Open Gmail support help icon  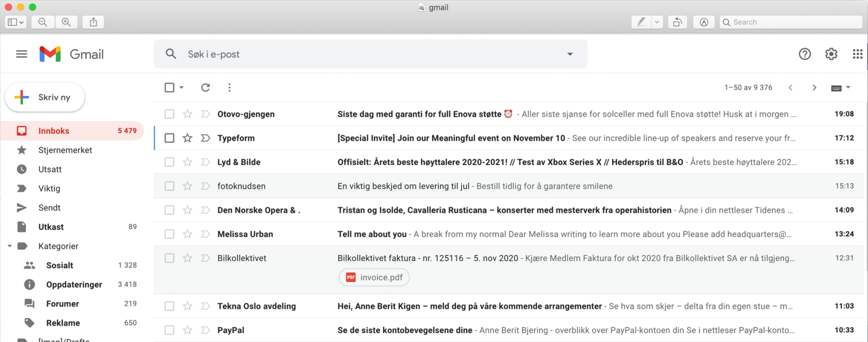(805, 54)
